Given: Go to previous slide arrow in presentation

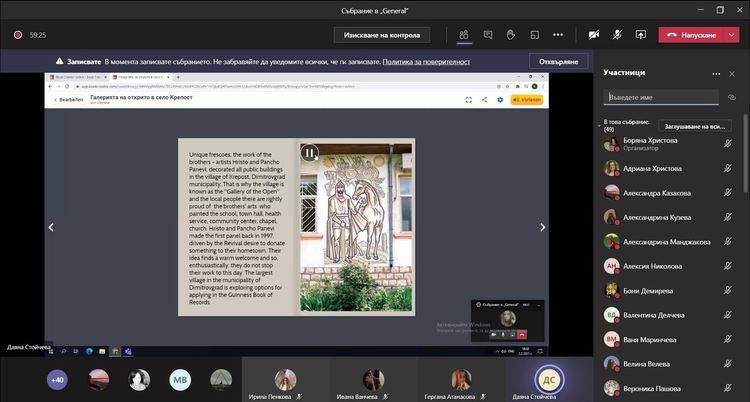Looking at the screenshot, I should 51,227.
